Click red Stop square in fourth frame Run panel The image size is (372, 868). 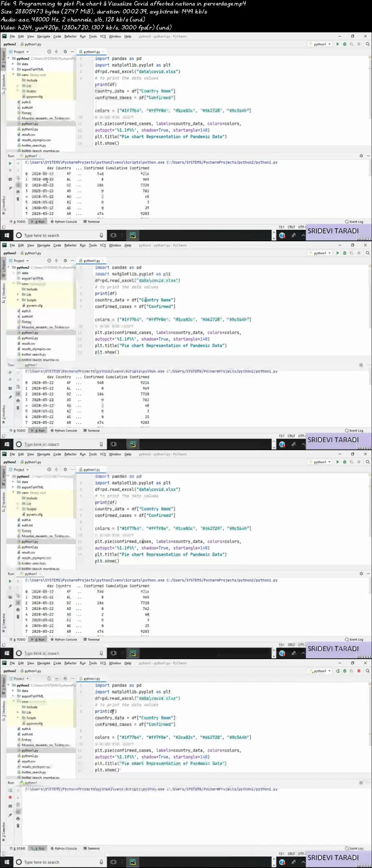(10, 797)
